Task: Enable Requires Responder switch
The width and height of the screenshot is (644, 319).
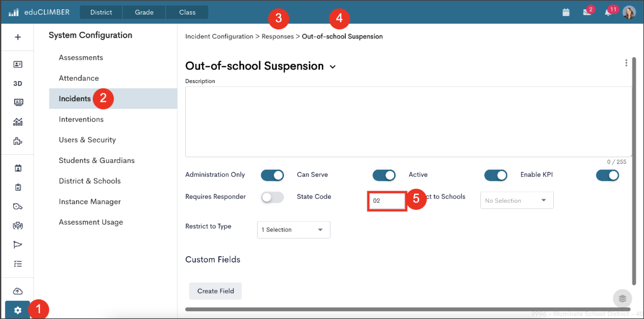Action: [x=272, y=197]
